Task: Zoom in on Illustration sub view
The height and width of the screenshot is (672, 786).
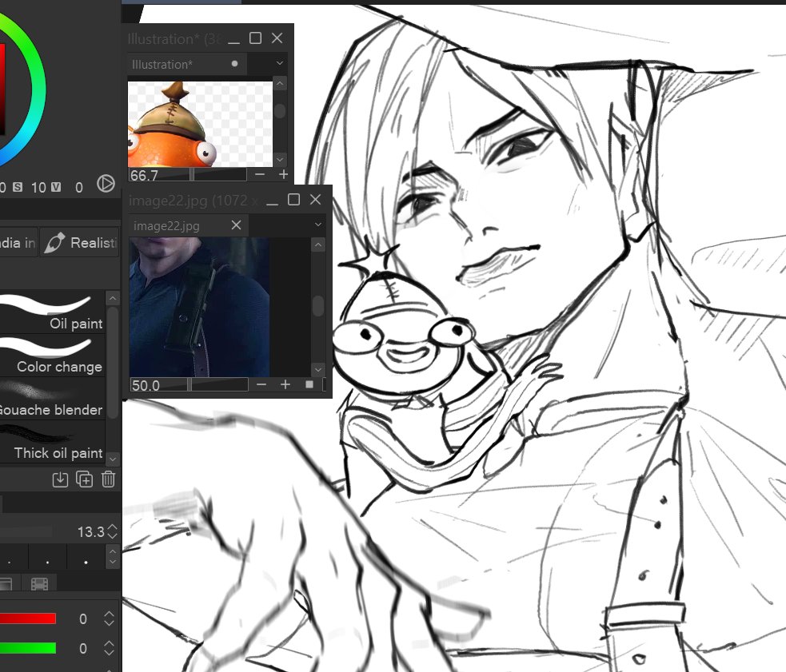Action: click(283, 174)
